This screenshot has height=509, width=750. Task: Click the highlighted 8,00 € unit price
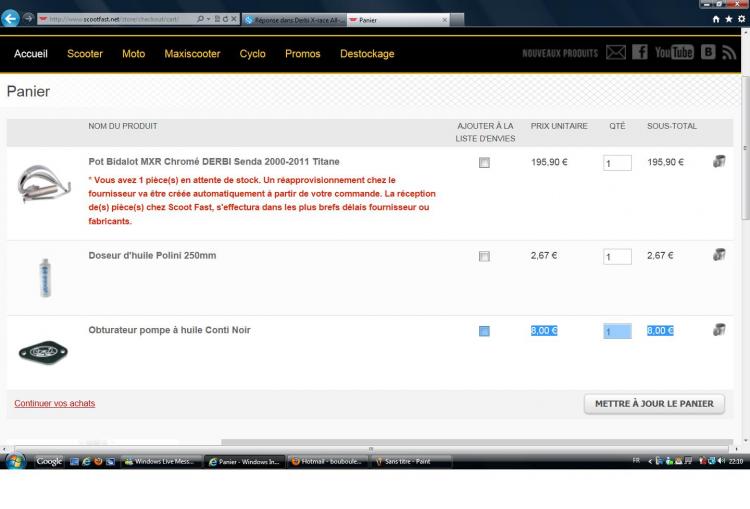coord(544,331)
